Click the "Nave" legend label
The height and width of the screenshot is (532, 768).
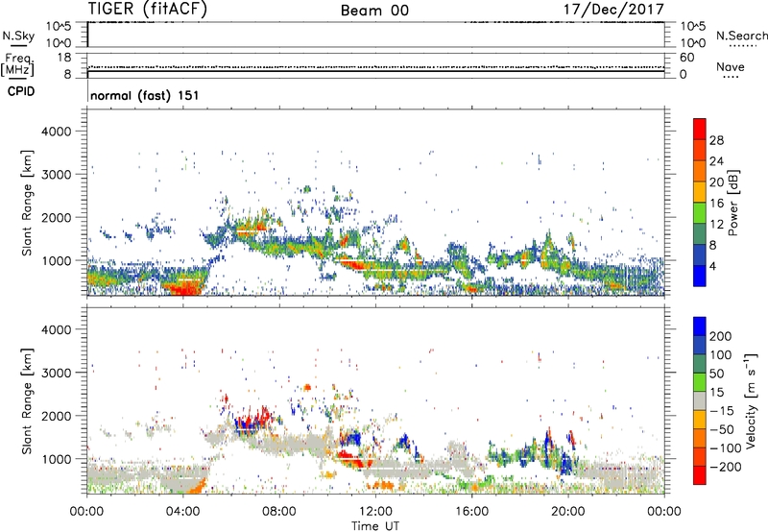731,66
